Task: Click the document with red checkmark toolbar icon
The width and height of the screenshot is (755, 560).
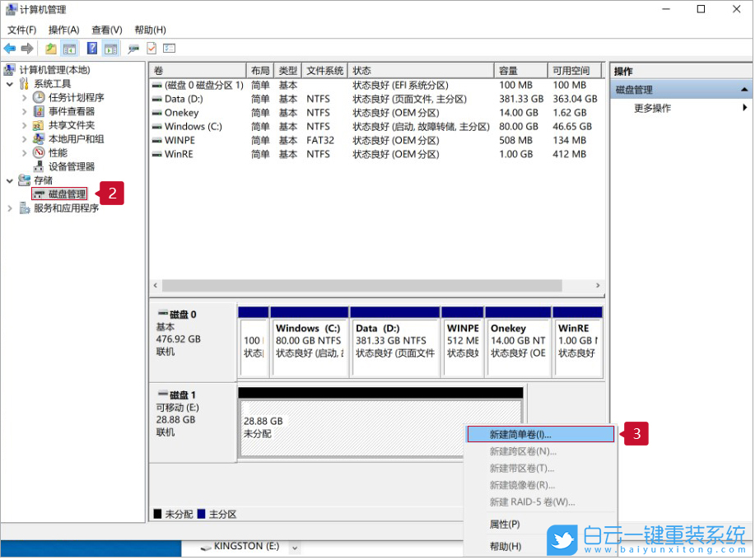Action: 151,48
